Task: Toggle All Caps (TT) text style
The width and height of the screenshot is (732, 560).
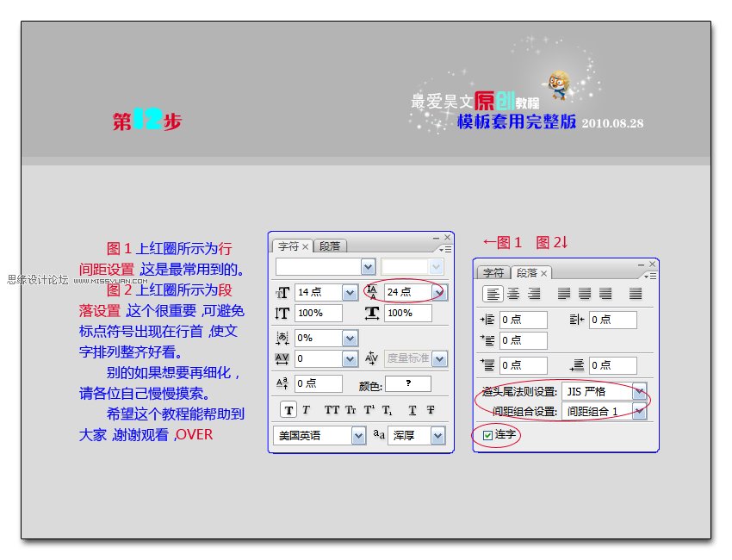Action: click(332, 410)
